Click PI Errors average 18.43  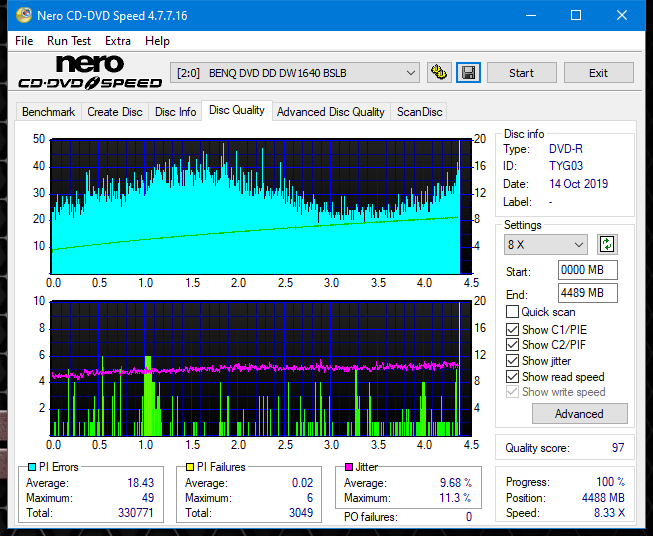pyautogui.click(x=141, y=483)
